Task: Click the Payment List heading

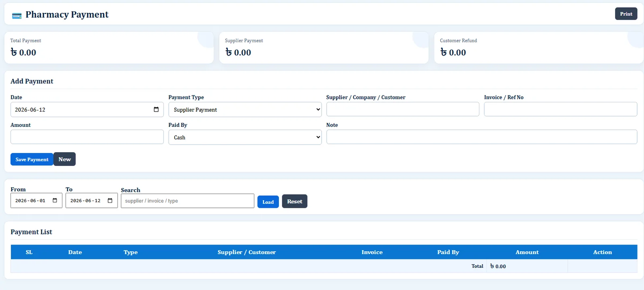Action: click(31, 232)
